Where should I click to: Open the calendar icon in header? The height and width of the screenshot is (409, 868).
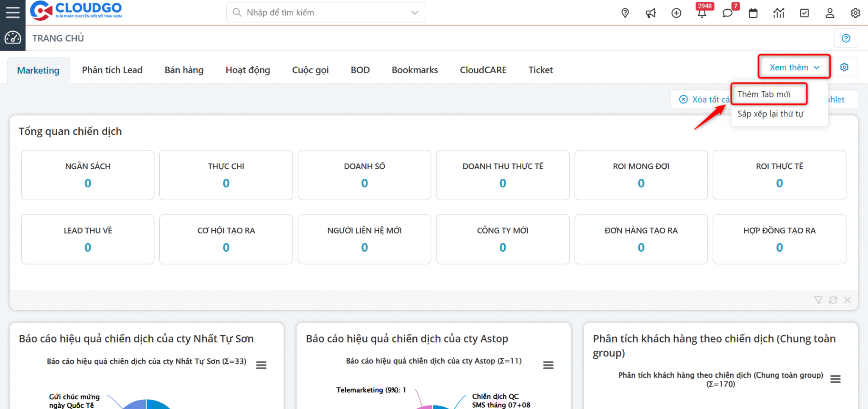(x=753, y=13)
